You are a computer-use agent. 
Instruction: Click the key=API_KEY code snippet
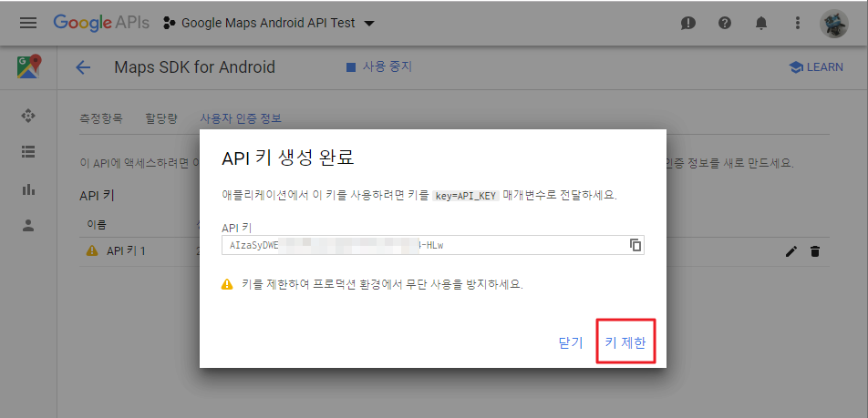[466, 196]
